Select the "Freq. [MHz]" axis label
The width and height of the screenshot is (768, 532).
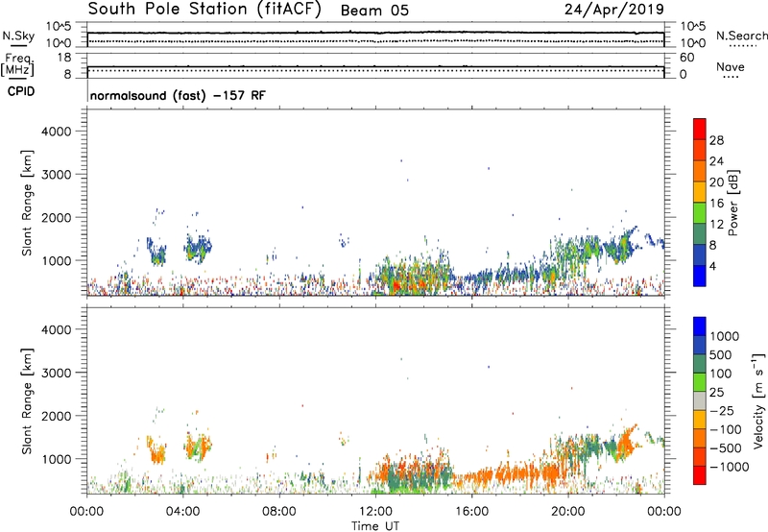[x=17, y=64]
